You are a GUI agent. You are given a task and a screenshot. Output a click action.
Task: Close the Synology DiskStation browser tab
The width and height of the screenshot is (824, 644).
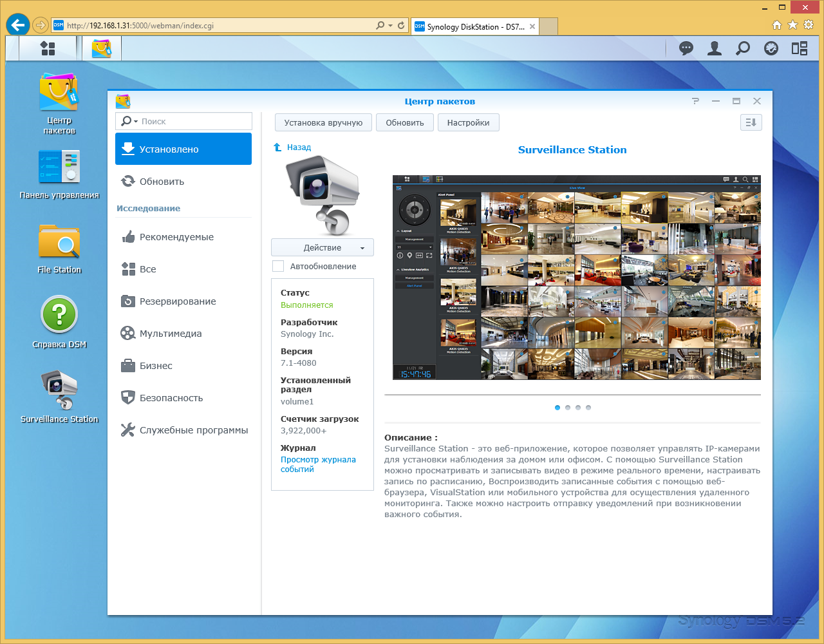(x=532, y=26)
